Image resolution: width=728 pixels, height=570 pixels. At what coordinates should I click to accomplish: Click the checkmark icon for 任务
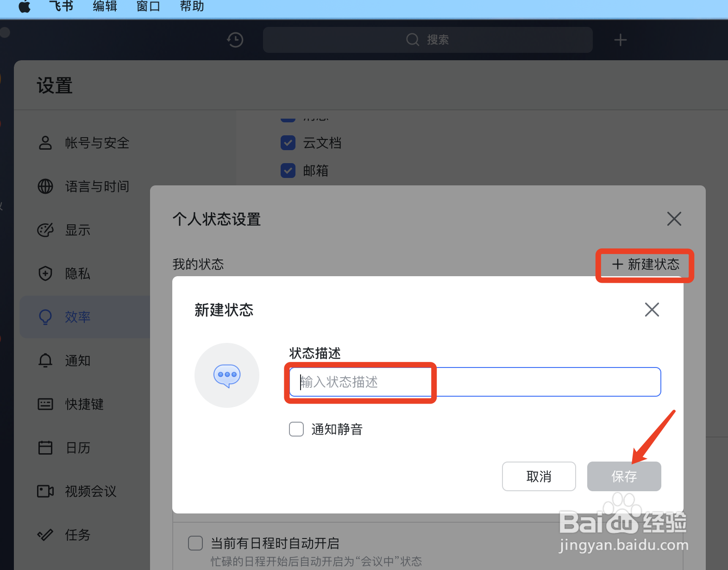(x=45, y=535)
